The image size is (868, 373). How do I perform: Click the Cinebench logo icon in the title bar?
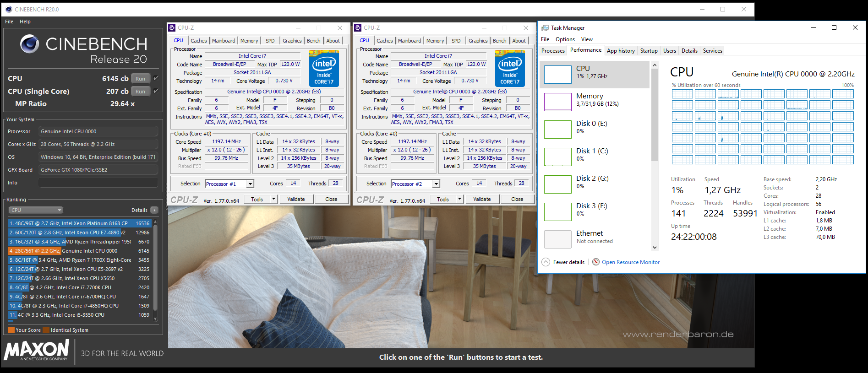click(x=8, y=9)
